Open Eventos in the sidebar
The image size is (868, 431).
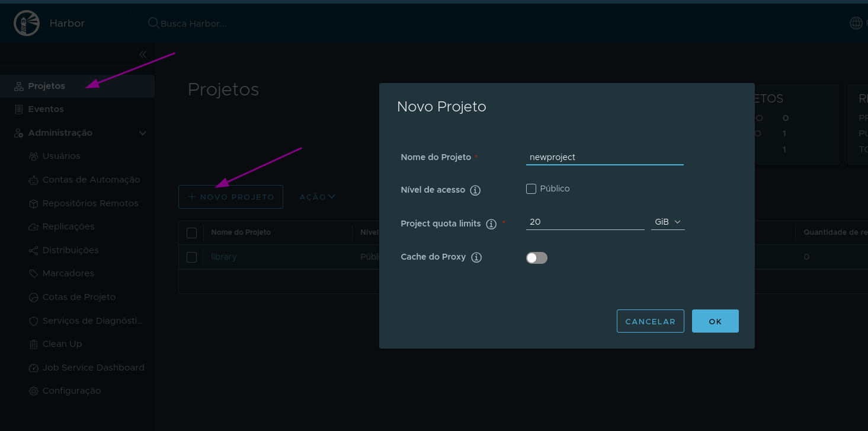point(46,109)
